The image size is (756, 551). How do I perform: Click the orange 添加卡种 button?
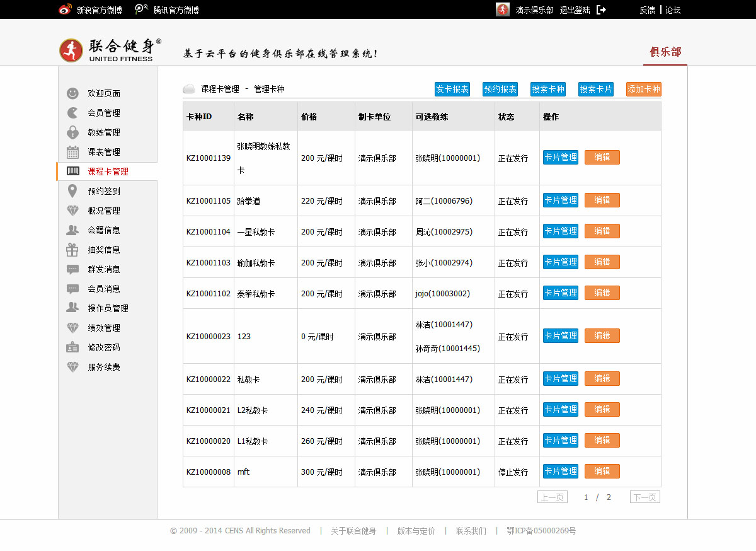tap(643, 90)
